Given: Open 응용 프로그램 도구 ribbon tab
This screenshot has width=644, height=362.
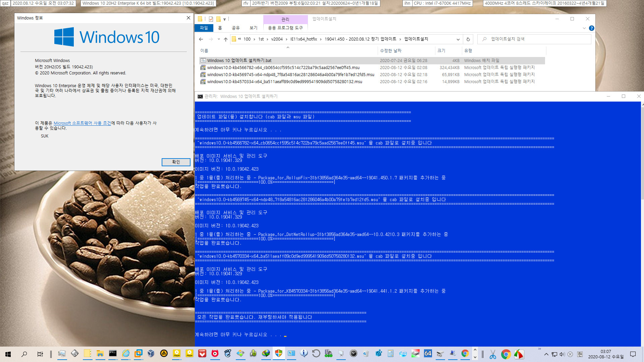Looking at the screenshot, I should pos(285,28).
